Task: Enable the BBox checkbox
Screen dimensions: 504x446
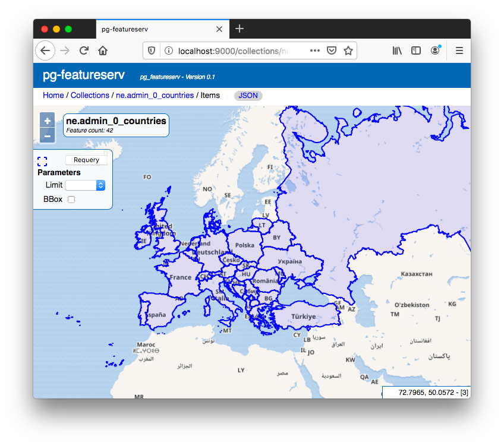Action: coord(71,200)
